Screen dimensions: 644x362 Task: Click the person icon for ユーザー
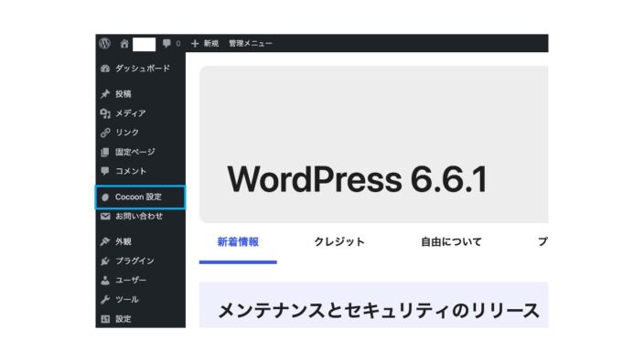105,281
